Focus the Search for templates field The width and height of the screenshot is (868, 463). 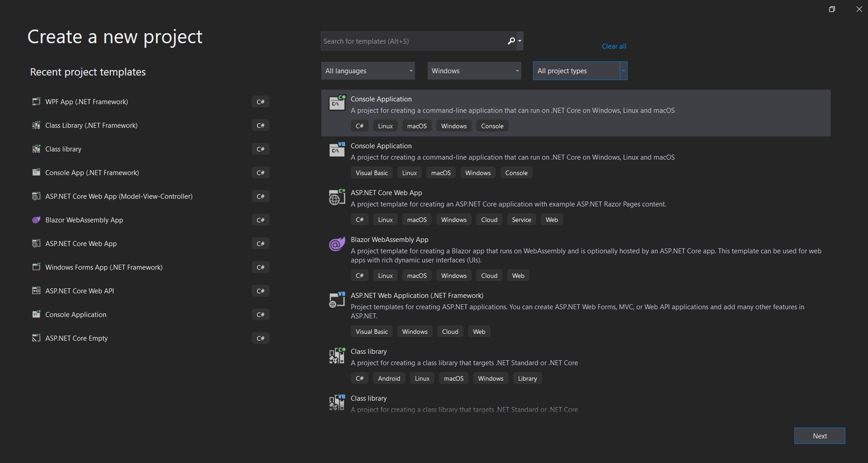click(414, 41)
